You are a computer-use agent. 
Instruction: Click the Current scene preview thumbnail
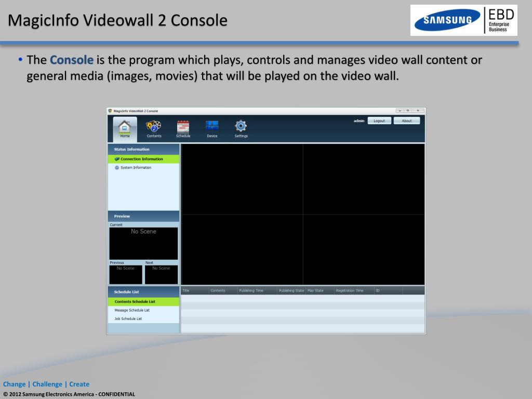pos(143,243)
